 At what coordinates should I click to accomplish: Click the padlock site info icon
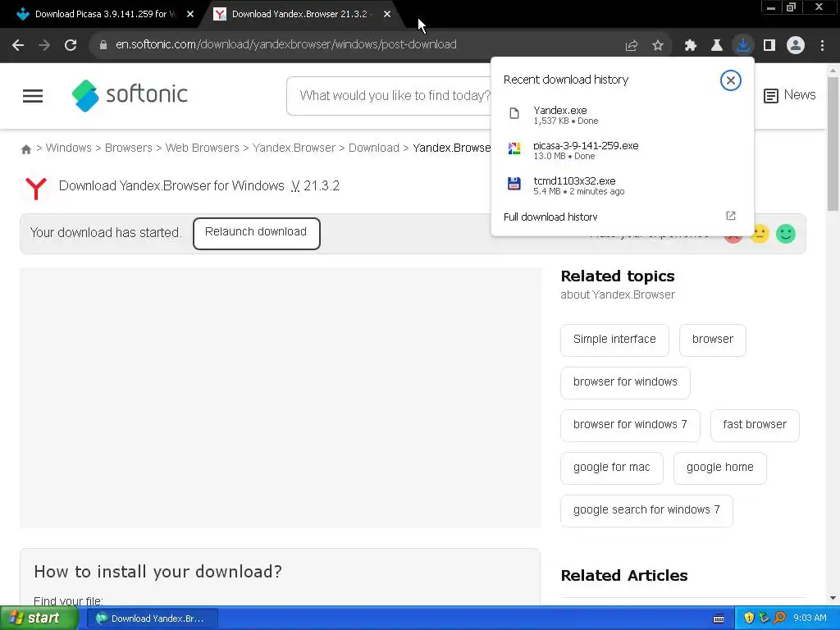click(103, 45)
